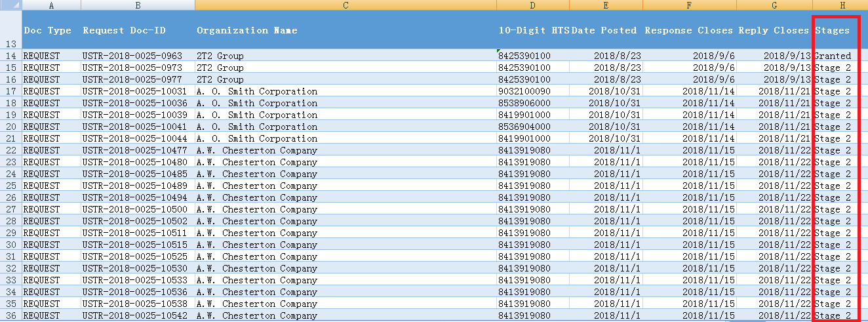Click the Select All corner triangle
Viewport: 868px width, 322px height.
click(11, 5)
